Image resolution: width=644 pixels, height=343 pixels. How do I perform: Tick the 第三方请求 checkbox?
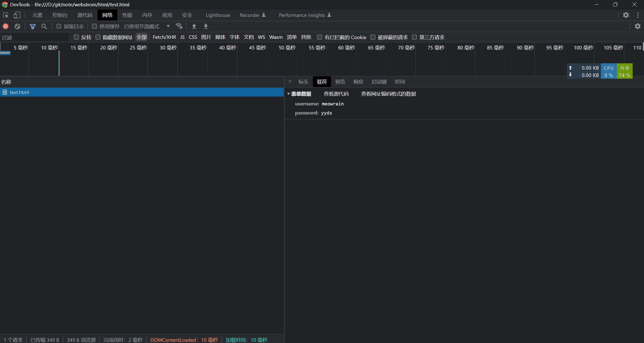tap(414, 37)
